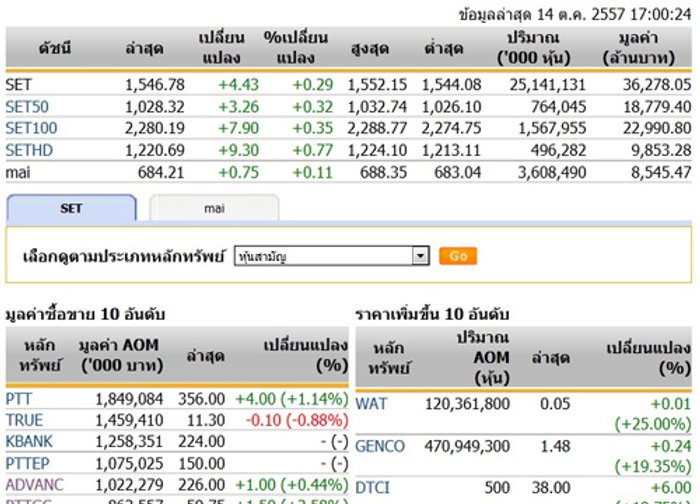Select the SET row label in index table
Screen dimensions: 700x504
(18, 84)
